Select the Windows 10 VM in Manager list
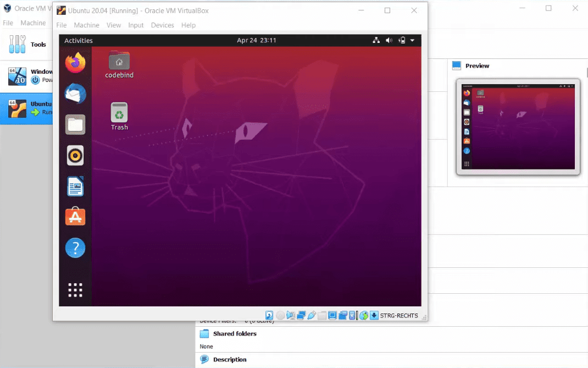Screen dimensions: 588x368 pos(26,76)
